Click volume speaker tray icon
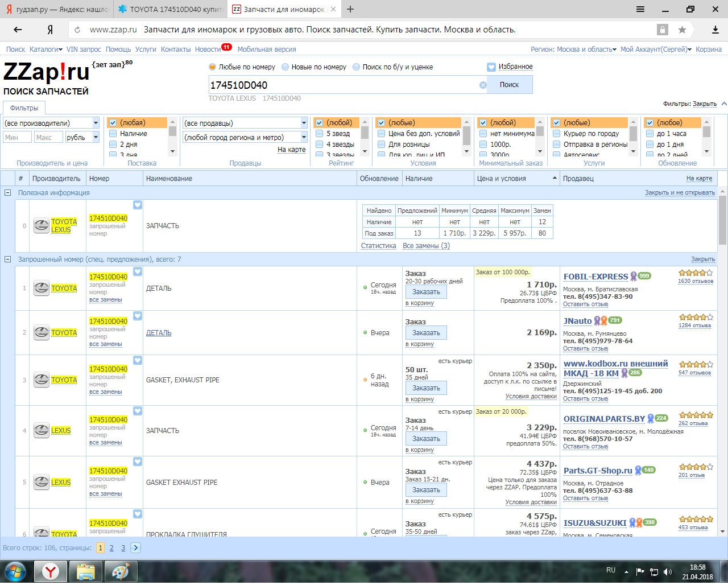 click(x=668, y=572)
